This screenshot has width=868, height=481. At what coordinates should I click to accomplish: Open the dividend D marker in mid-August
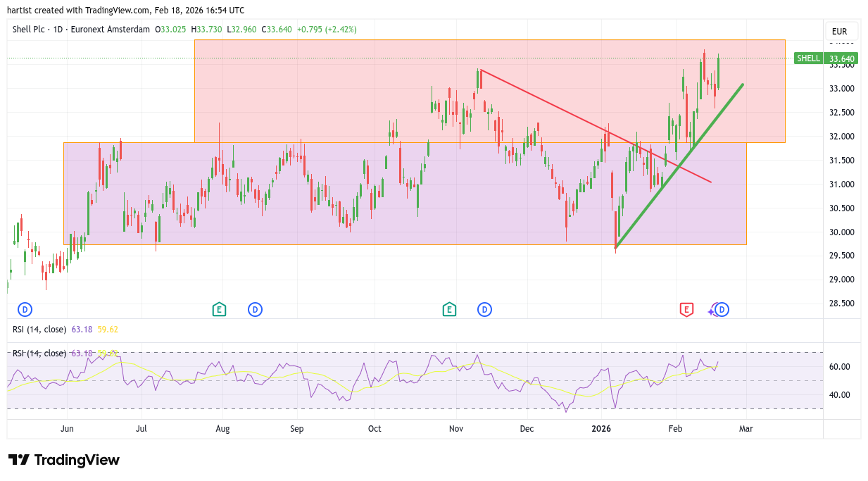coord(255,309)
